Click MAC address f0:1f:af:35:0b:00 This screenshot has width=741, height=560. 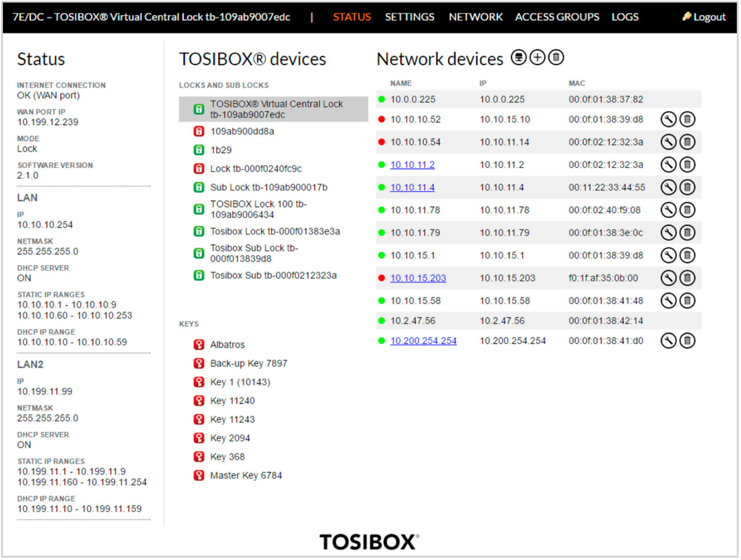[603, 278]
